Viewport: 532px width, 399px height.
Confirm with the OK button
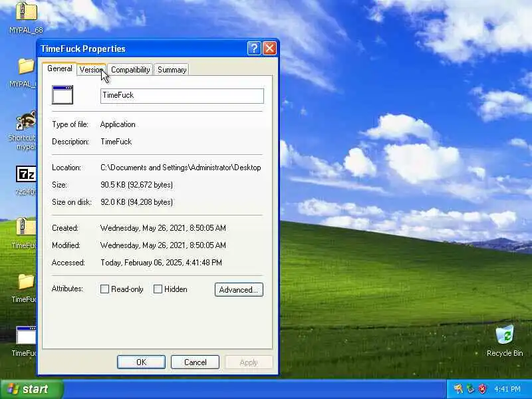[141, 362]
